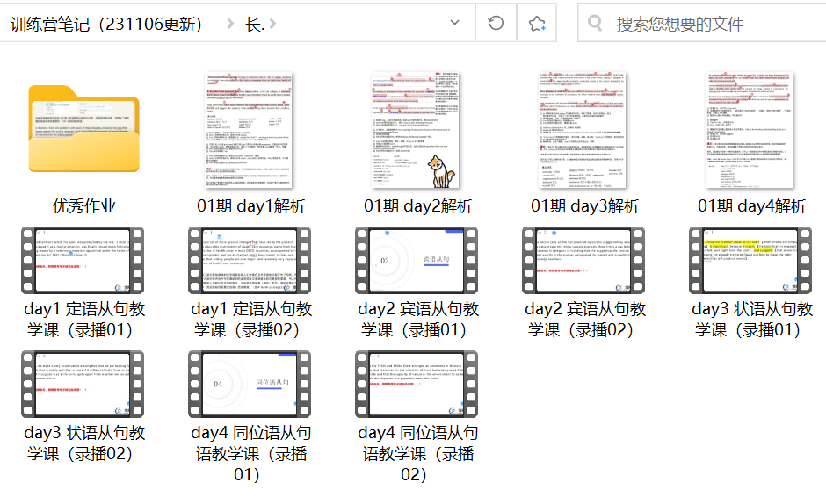Click day3 状语从句教学课（录播01）video
This screenshot has width=826, height=504.
pyautogui.click(x=751, y=261)
